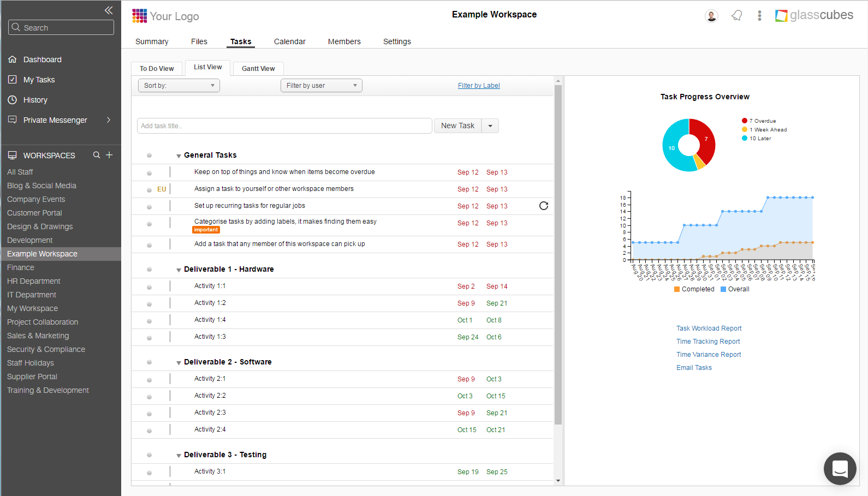868x496 pixels.
Task: Collapse Deliverable 2 - Software group
Action: pyautogui.click(x=179, y=363)
